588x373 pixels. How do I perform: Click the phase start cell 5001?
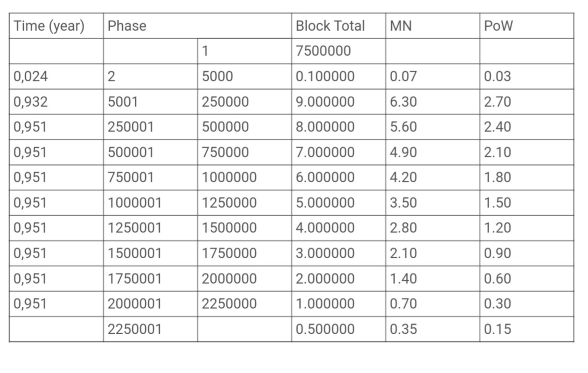click(150, 102)
